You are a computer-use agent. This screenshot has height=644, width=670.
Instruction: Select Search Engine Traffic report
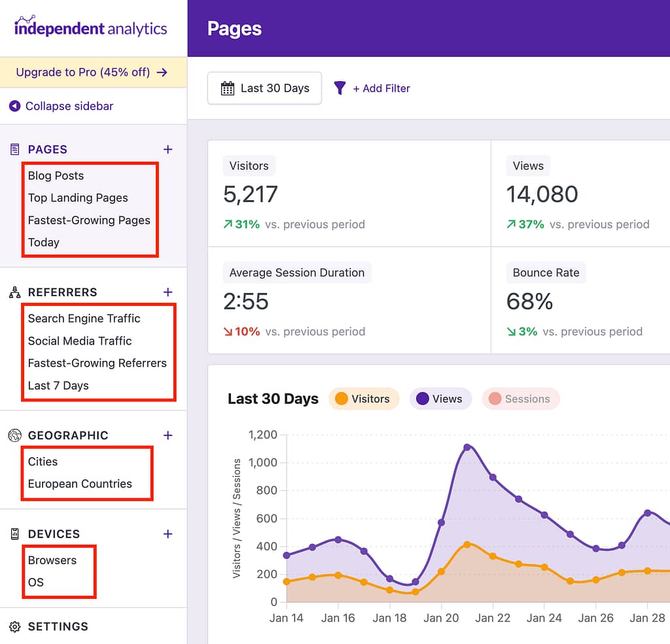click(x=84, y=318)
